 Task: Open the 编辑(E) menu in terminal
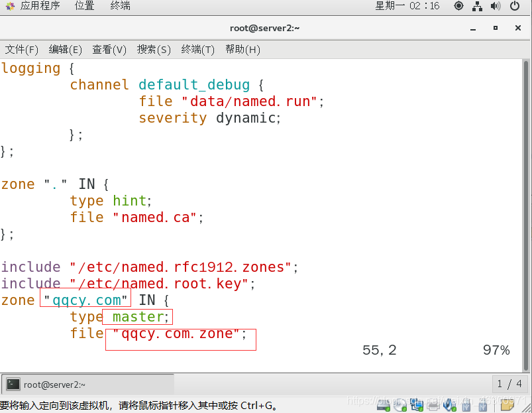[65, 50]
